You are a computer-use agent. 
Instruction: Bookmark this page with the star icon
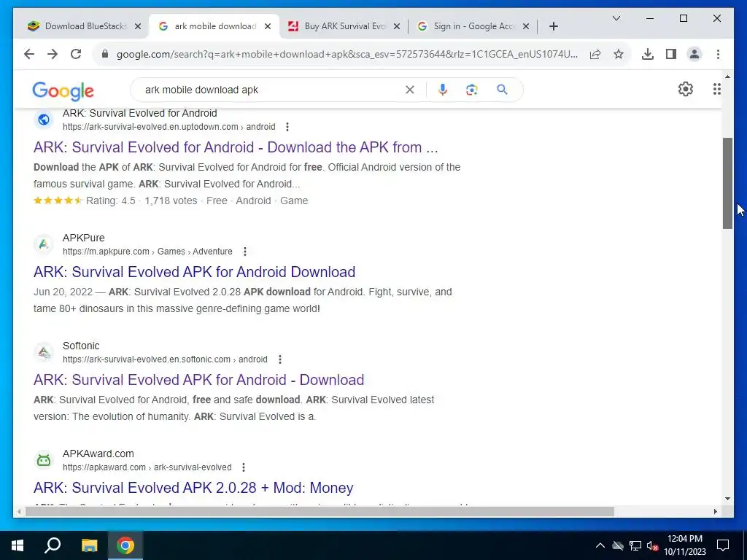619,54
